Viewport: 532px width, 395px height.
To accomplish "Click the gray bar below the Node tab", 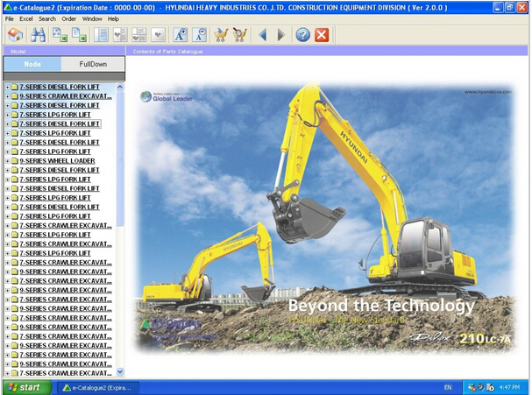I will pyautogui.click(x=64, y=76).
